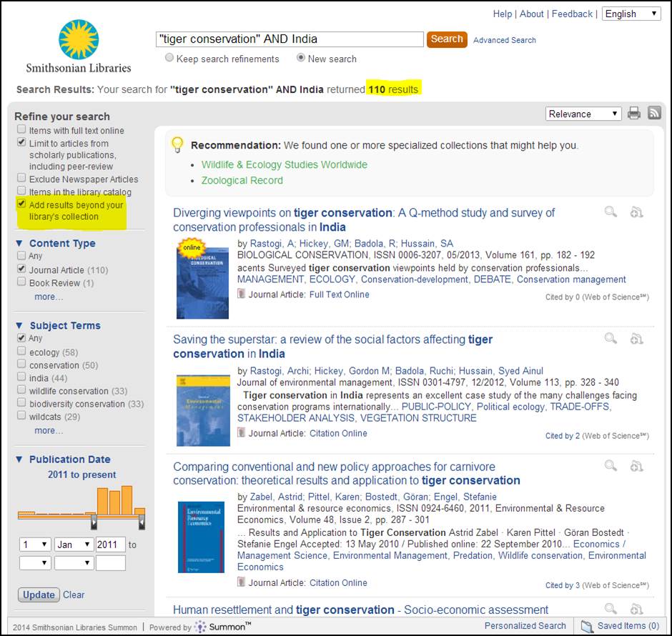Select the New search radio button
Image resolution: width=672 pixels, height=636 pixels.
coord(301,57)
